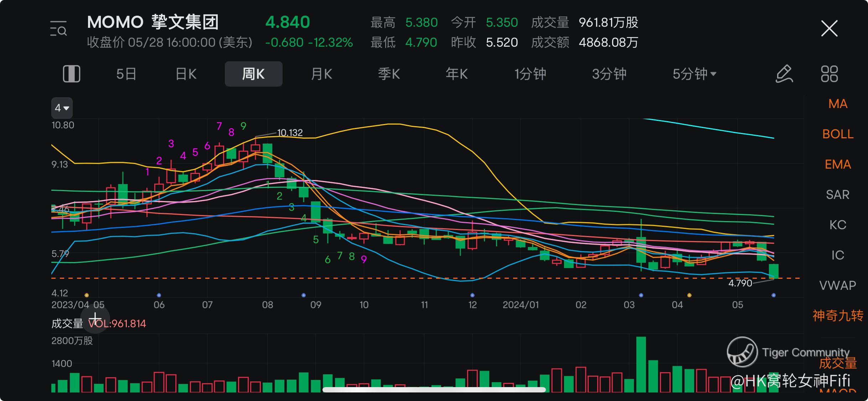Toggle the BOLL indicator on chart
868x401 pixels.
point(838,134)
